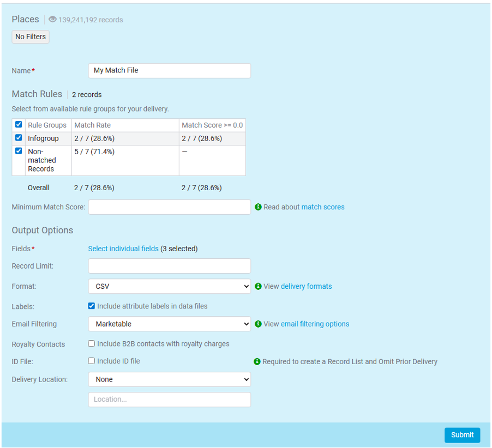Click the info icon beside delivery formats

coord(258,286)
